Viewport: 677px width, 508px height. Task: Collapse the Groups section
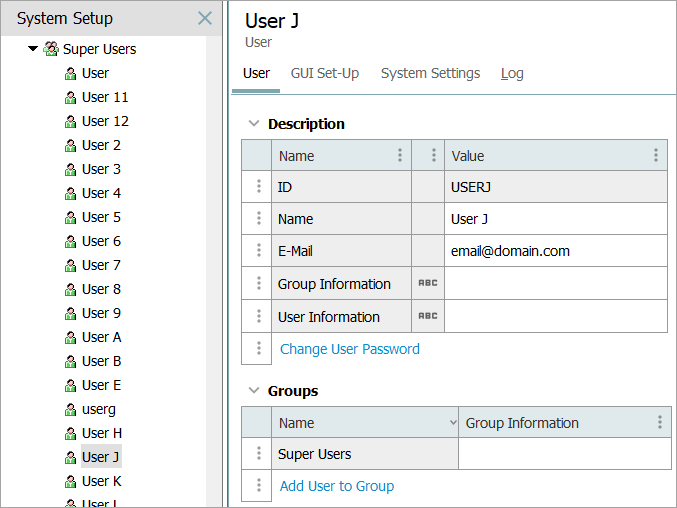coord(254,391)
